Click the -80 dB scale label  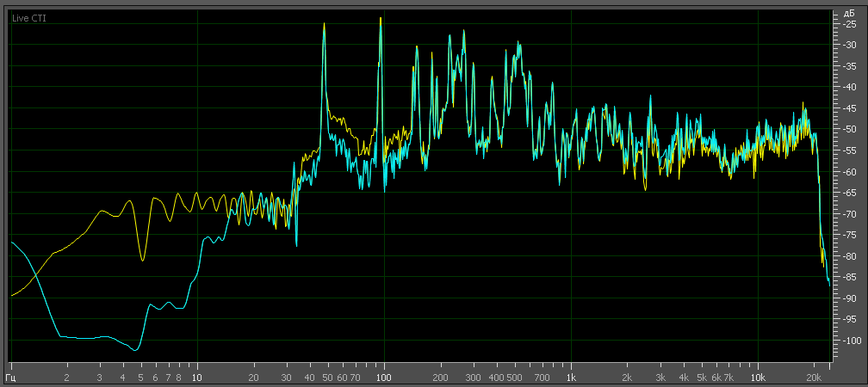[848, 256]
